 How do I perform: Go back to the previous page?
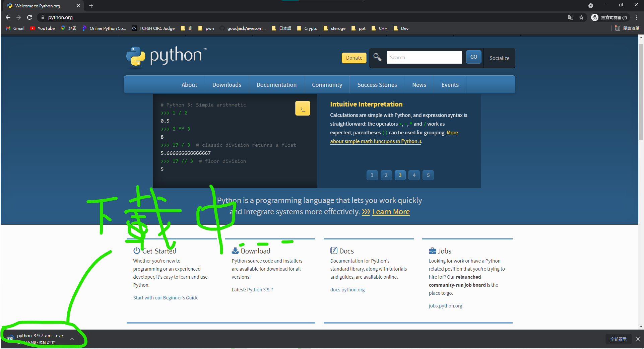(8, 17)
